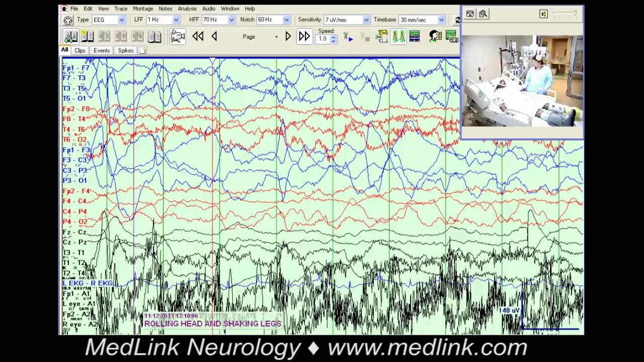Decrease Speed with the down stepper arrow
Viewport: 644px width, 362px height.
point(333,41)
